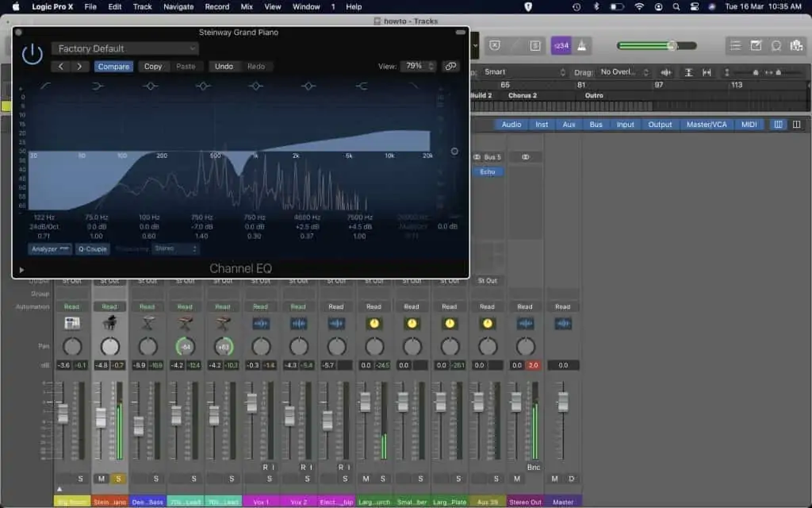Go to next EQ preset arrow

[79, 67]
